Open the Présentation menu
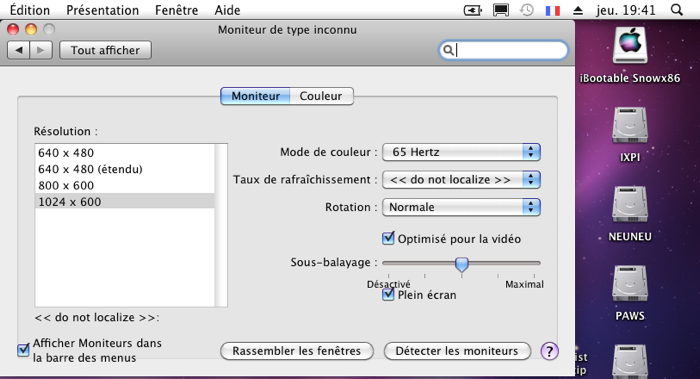This screenshot has height=379, width=700. coord(102,10)
